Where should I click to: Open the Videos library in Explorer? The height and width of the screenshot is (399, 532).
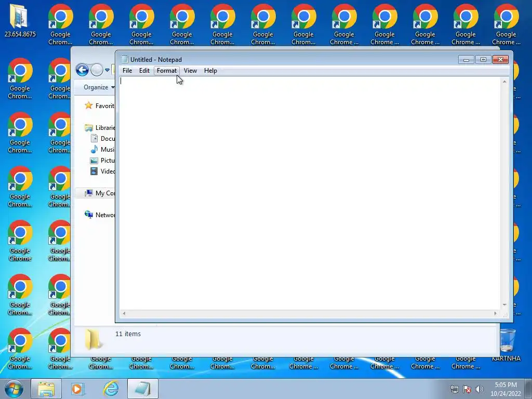point(103,171)
